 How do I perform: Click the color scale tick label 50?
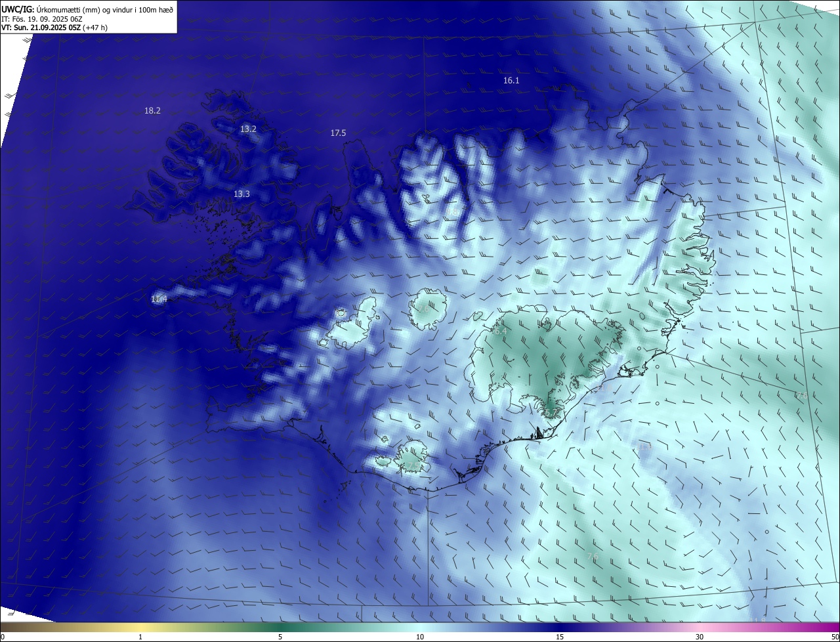(x=835, y=637)
